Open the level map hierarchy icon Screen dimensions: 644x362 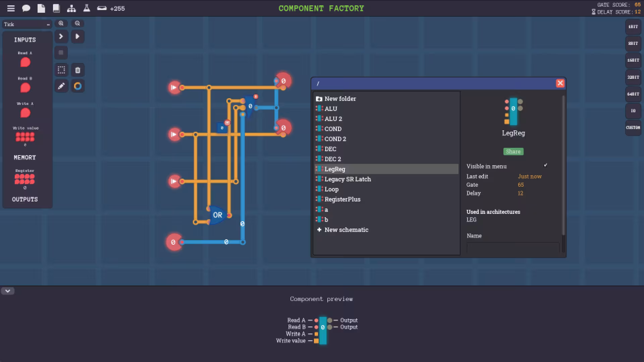[x=71, y=8]
